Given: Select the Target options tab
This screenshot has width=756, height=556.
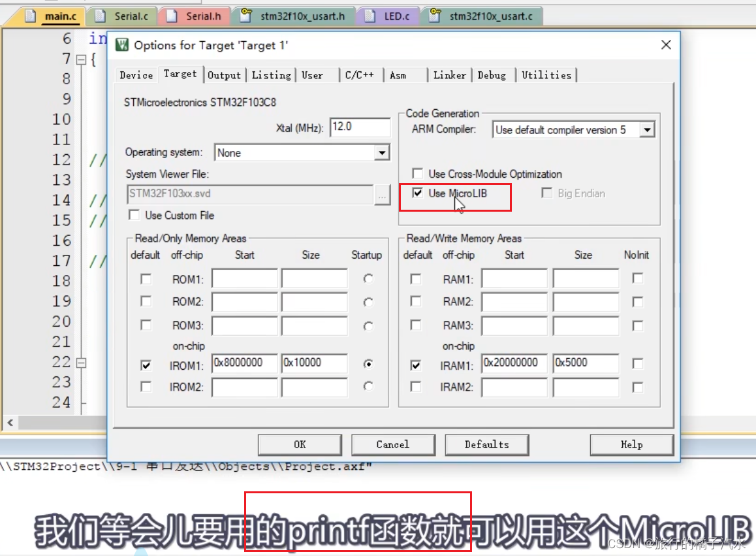Looking at the screenshot, I should pos(180,74).
